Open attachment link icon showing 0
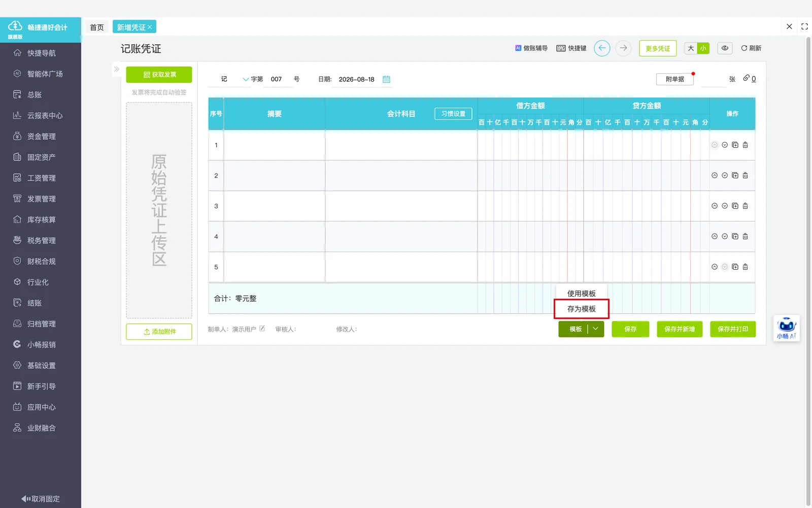Image resolution: width=812 pixels, height=508 pixels. coord(750,79)
